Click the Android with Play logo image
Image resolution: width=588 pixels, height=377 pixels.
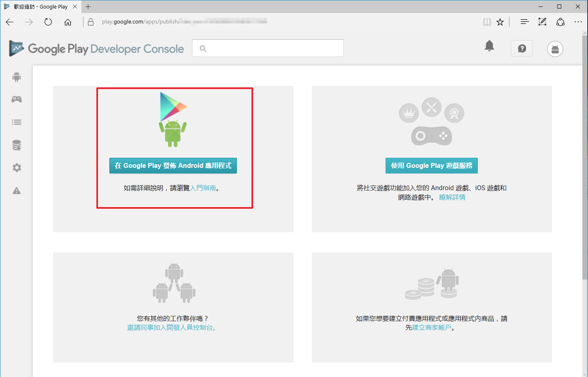(x=173, y=119)
